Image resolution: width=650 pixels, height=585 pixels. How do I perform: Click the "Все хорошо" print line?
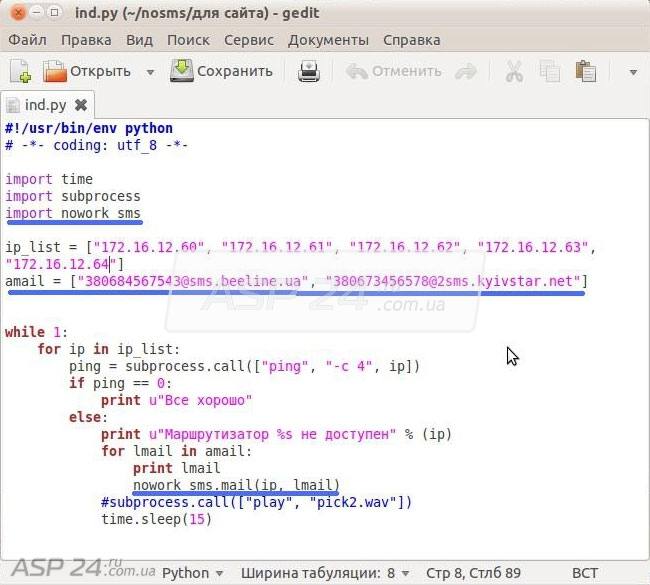(177, 401)
